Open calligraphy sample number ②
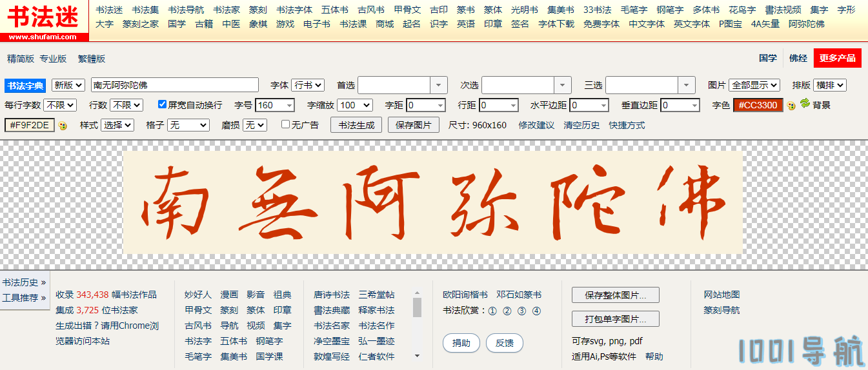Screen dimensions: 868x370 (x=507, y=311)
